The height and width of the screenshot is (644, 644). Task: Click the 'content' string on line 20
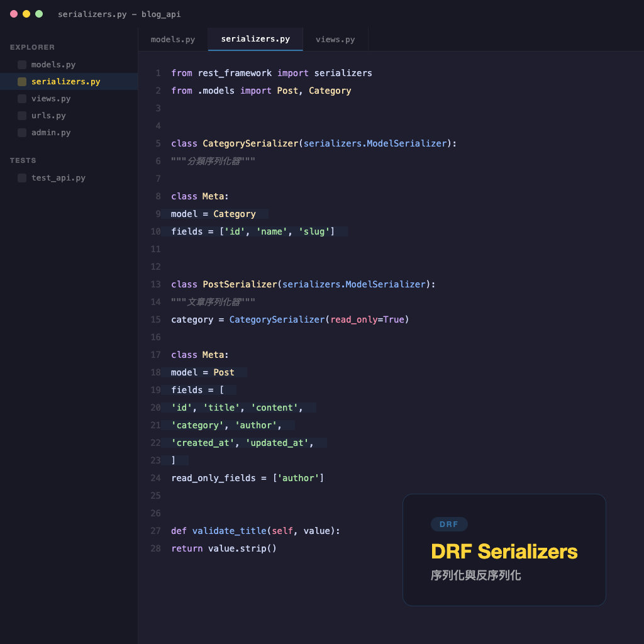[274, 408]
